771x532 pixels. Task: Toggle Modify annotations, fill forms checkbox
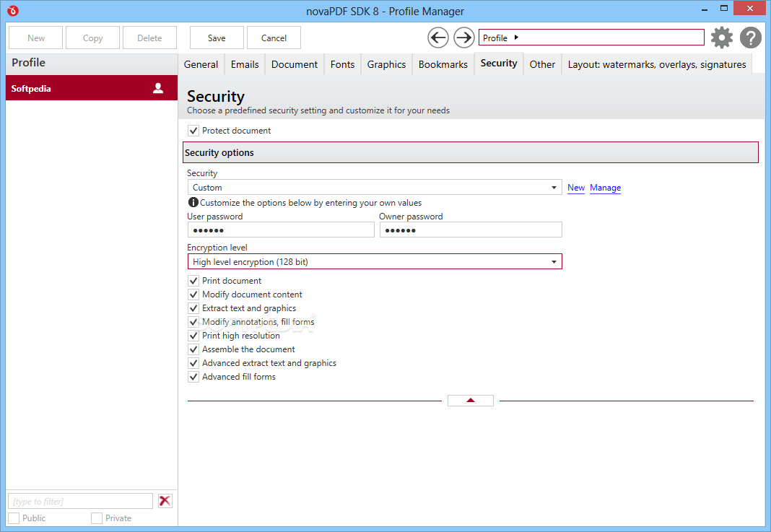(x=193, y=322)
